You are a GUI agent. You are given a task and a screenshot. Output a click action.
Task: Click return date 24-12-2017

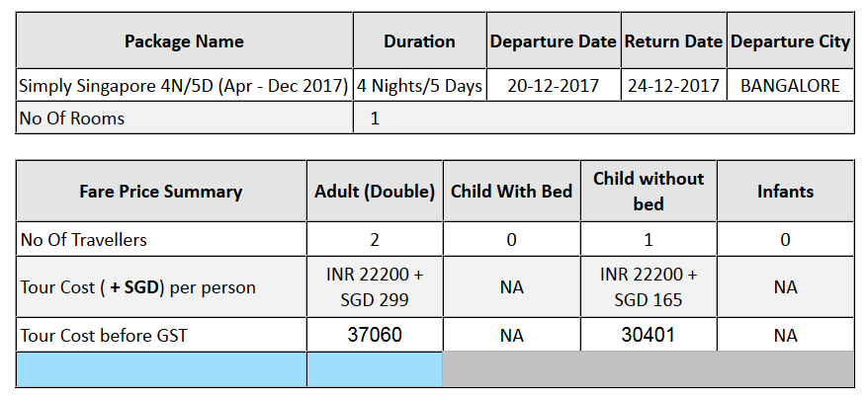[673, 86]
